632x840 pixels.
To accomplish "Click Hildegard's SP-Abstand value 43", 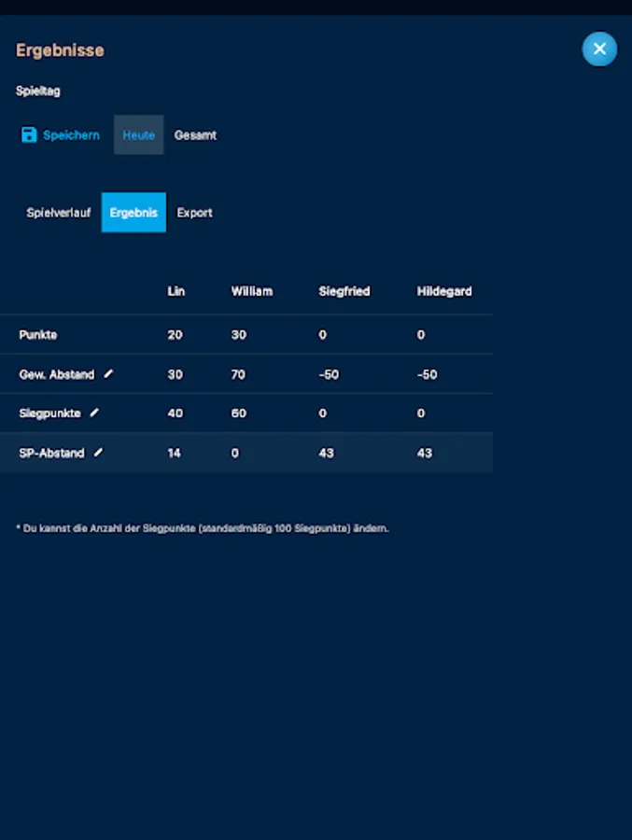I will (x=425, y=454).
